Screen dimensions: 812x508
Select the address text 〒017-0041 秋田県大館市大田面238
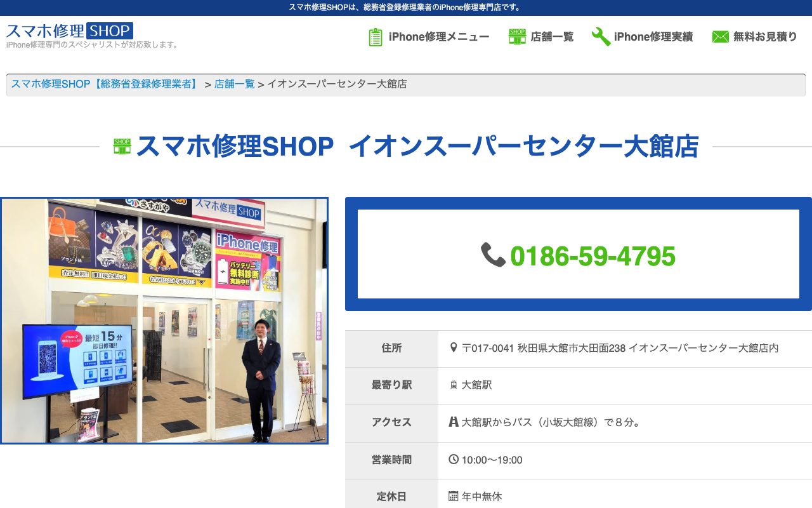point(544,348)
